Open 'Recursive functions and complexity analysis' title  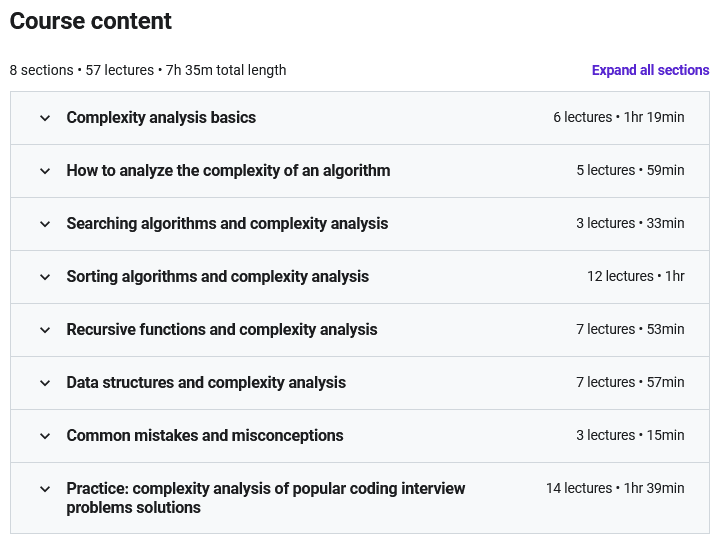[x=222, y=330]
